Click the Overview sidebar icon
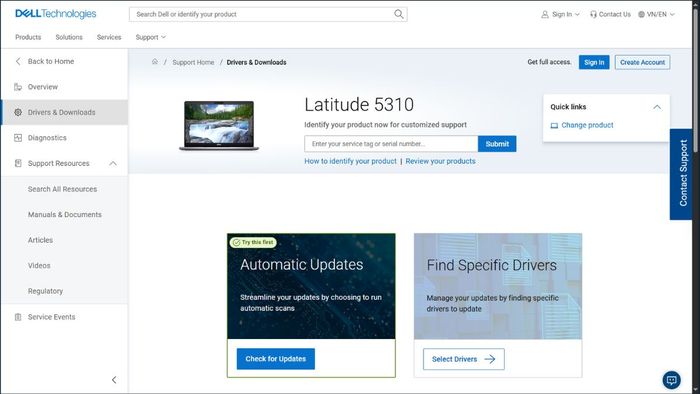 tap(18, 87)
